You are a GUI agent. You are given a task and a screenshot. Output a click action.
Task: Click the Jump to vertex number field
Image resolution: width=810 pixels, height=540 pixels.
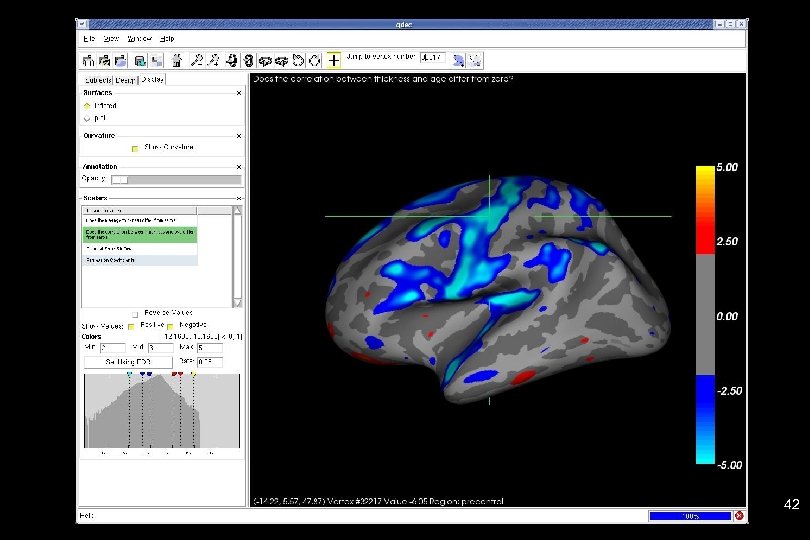pos(435,58)
